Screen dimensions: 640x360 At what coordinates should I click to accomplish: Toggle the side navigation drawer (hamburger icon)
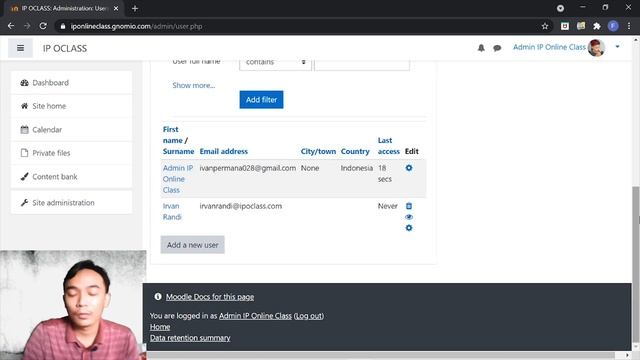20,48
